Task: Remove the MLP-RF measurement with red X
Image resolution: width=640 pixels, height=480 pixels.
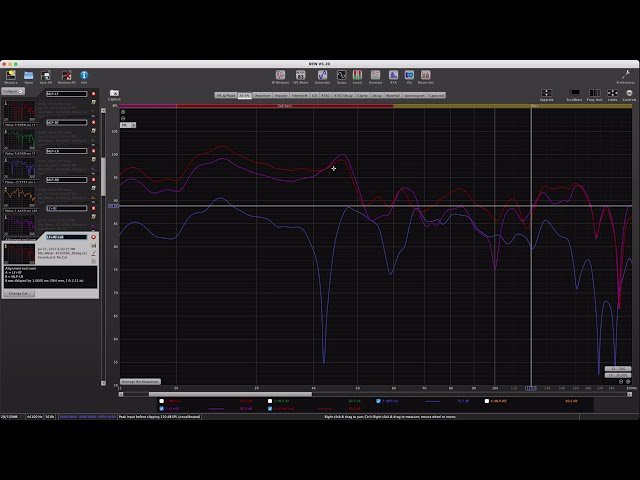Action: 93,122
